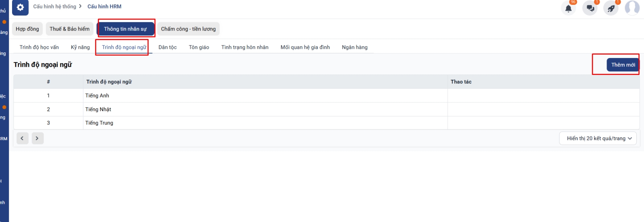
Task: Click the rocket icon in header
Action: [611, 8]
